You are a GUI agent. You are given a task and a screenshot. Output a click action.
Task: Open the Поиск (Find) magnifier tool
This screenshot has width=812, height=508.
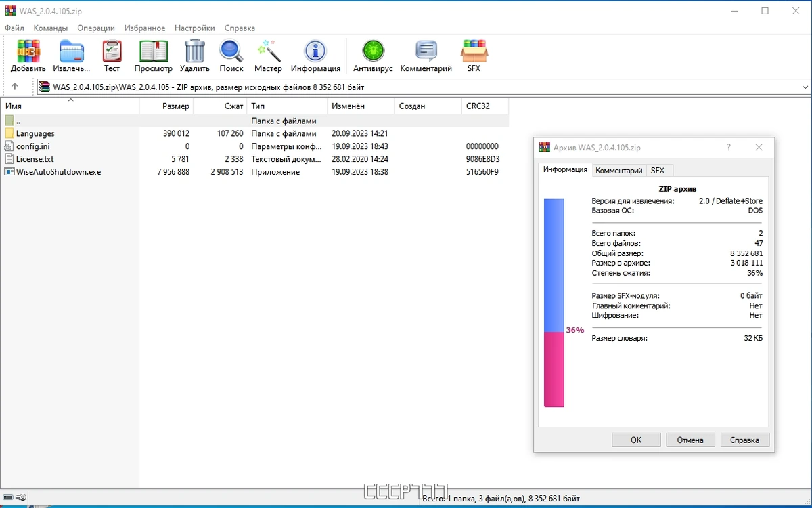(231, 51)
